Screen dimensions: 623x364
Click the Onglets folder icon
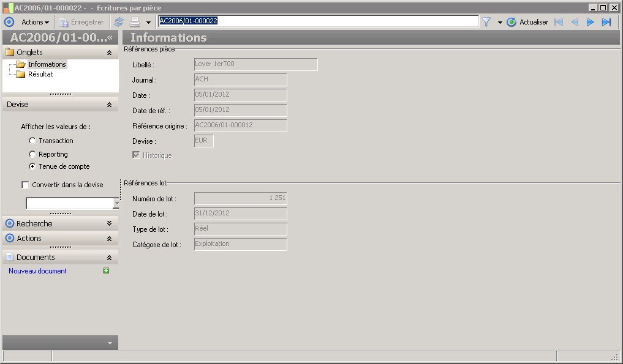(x=10, y=52)
